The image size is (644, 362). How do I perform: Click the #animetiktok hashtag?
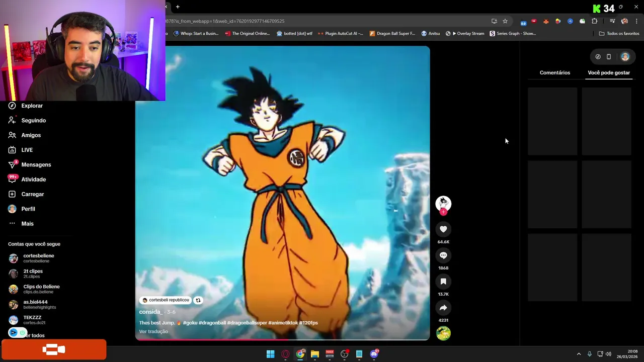tap(283, 323)
